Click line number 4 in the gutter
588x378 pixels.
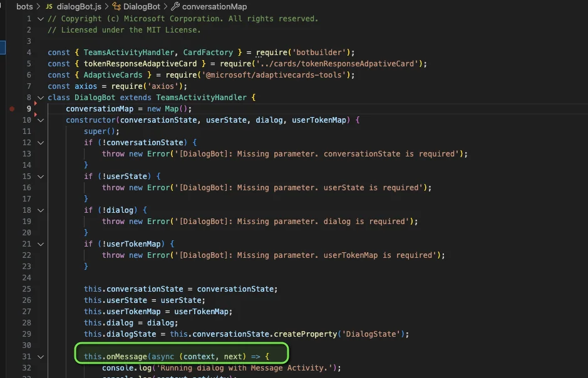29,53
